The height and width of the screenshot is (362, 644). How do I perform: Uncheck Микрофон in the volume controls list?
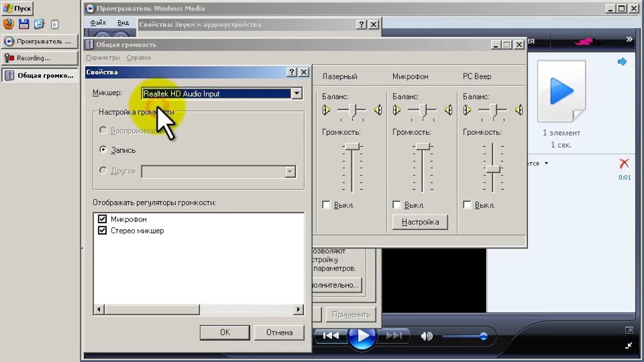click(102, 219)
